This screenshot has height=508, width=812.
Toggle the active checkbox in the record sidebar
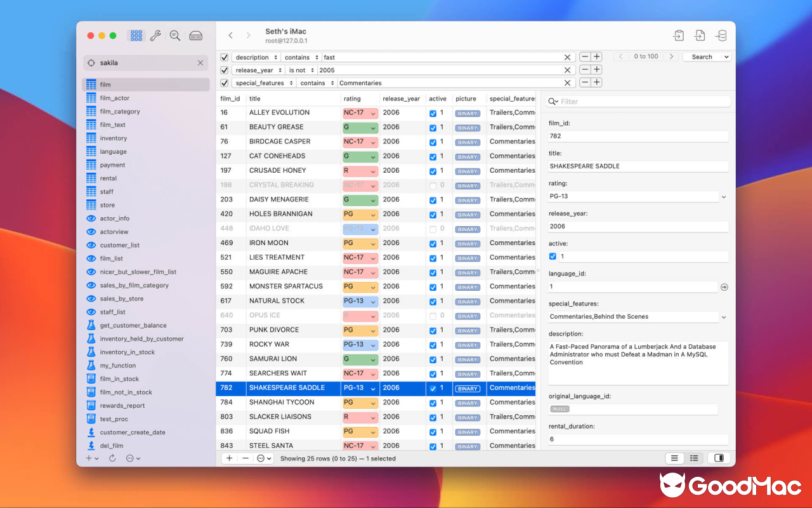553,257
